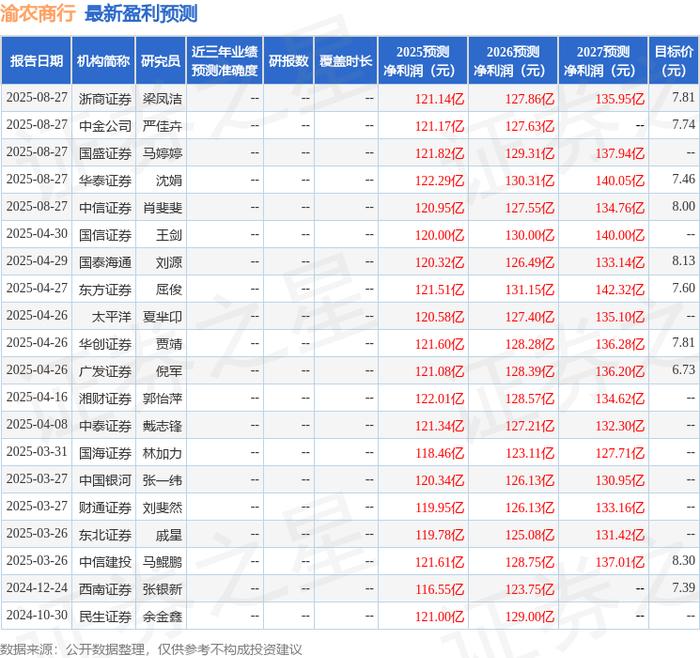Image resolution: width=700 pixels, height=658 pixels.
Task: Select the 国盛证券 institution cell
Action: [x=105, y=153]
